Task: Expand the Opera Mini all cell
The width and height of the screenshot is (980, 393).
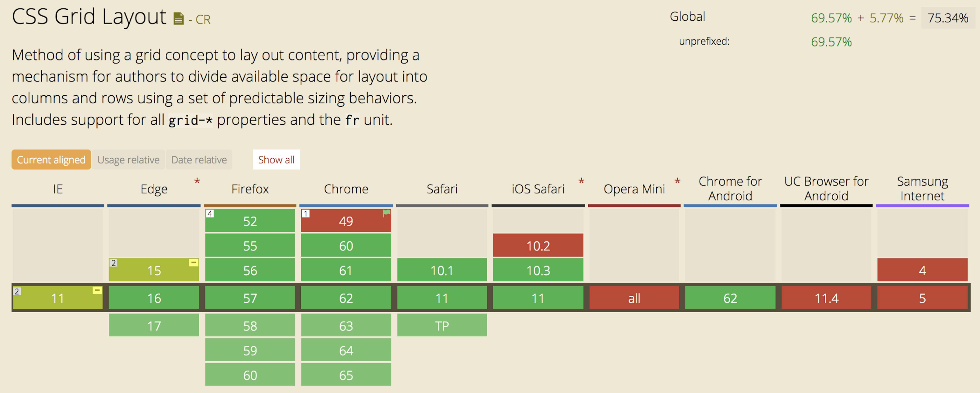Action: point(634,298)
